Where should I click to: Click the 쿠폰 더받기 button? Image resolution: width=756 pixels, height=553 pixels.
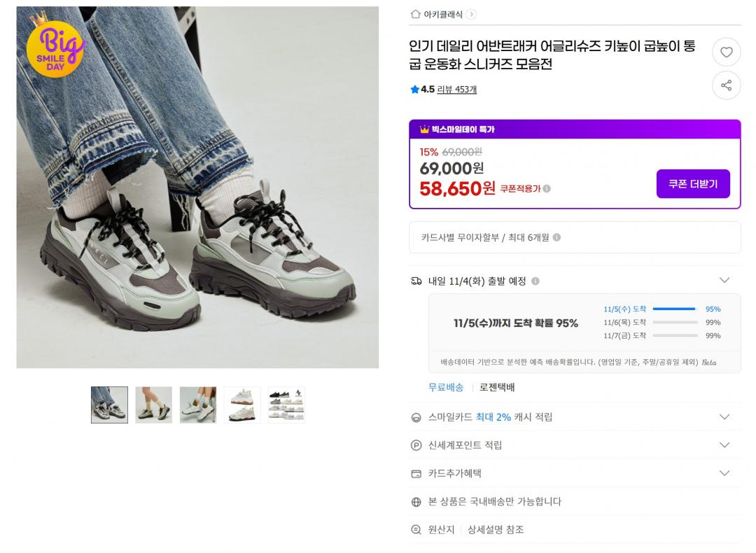(693, 184)
